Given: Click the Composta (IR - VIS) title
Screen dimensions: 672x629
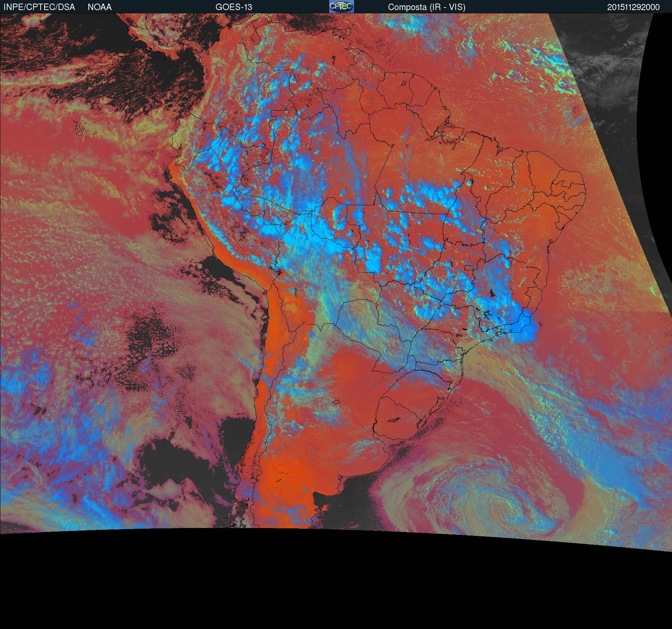Looking at the screenshot, I should (x=427, y=7).
